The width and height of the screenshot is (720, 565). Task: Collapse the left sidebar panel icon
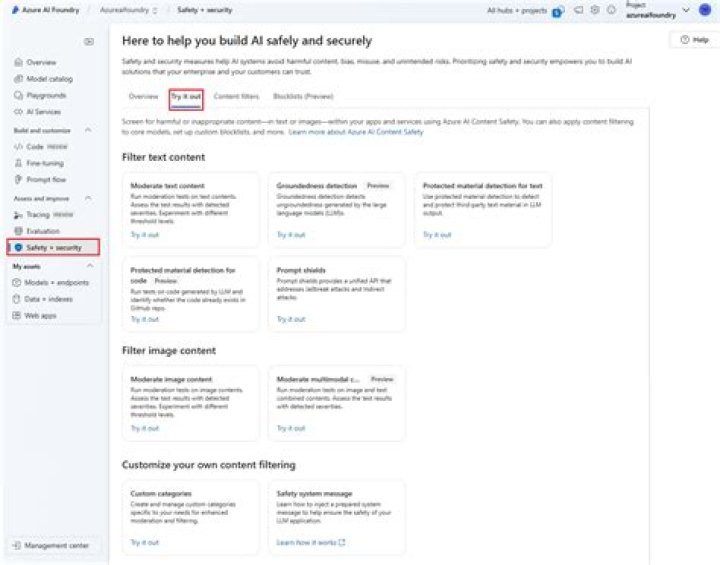[x=89, y=42]
